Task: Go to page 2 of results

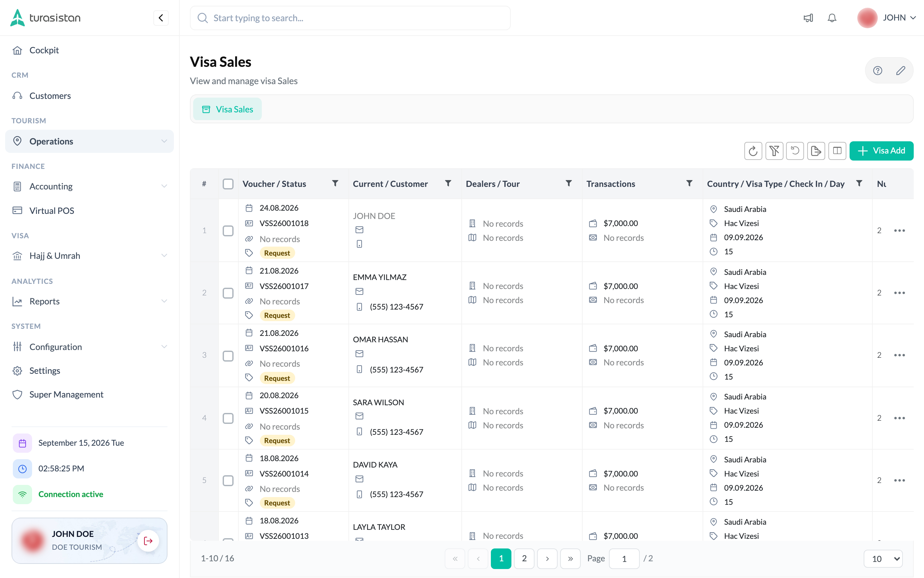Action: pyautogui.click(x=524, y=558)
